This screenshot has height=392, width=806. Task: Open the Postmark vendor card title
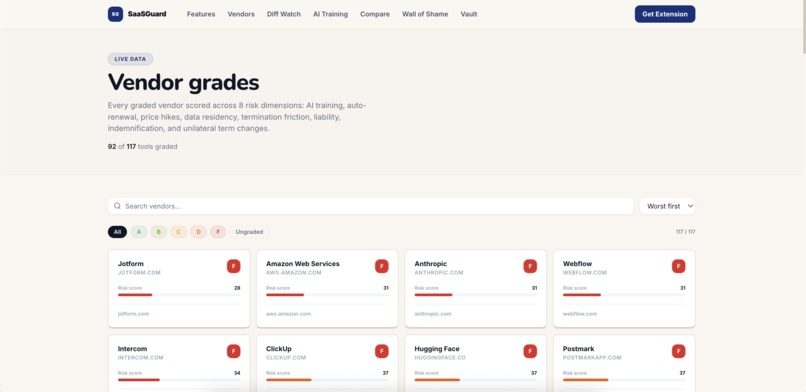click(x=578, y=349)
